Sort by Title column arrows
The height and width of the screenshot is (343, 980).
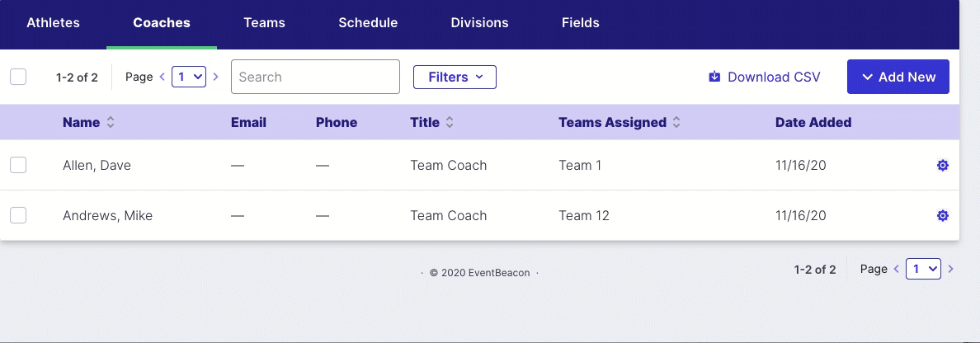pos(450,123)
